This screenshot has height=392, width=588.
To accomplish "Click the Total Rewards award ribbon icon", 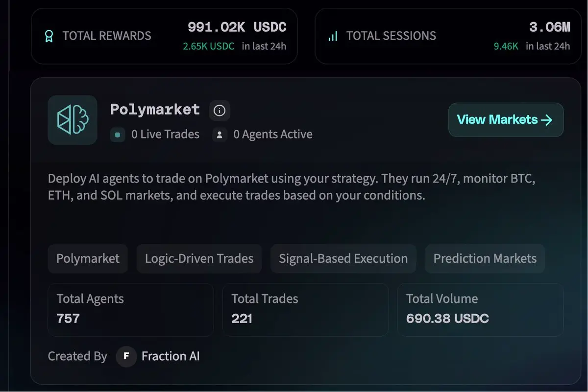I will [x=49, y=36].
